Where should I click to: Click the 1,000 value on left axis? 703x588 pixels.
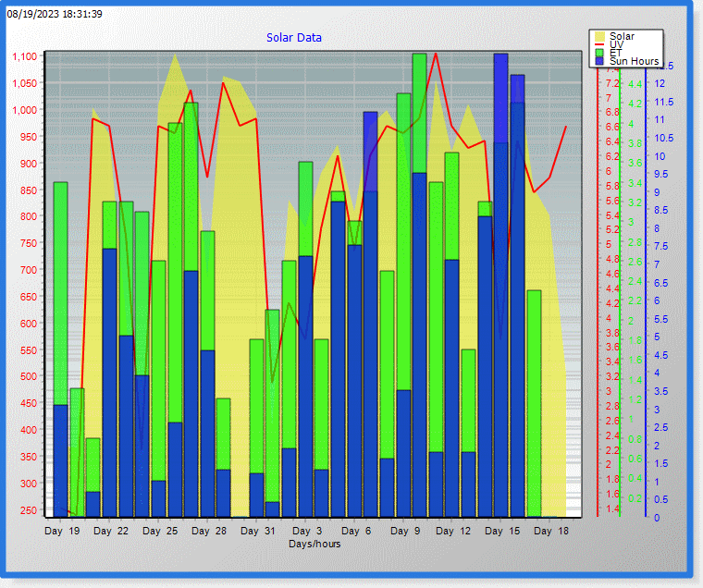(x=25, y=110)
